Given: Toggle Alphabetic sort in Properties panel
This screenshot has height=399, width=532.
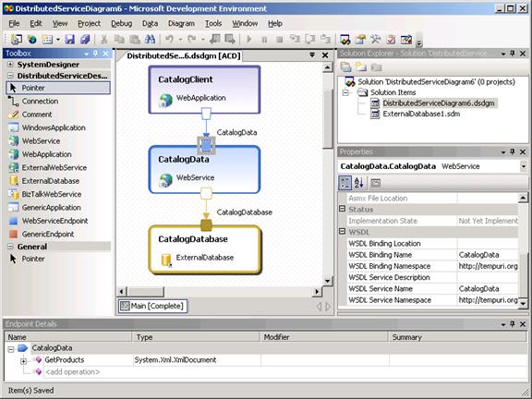Looking at the screenshot, I should pyautogui.click(x=359, y=183).
